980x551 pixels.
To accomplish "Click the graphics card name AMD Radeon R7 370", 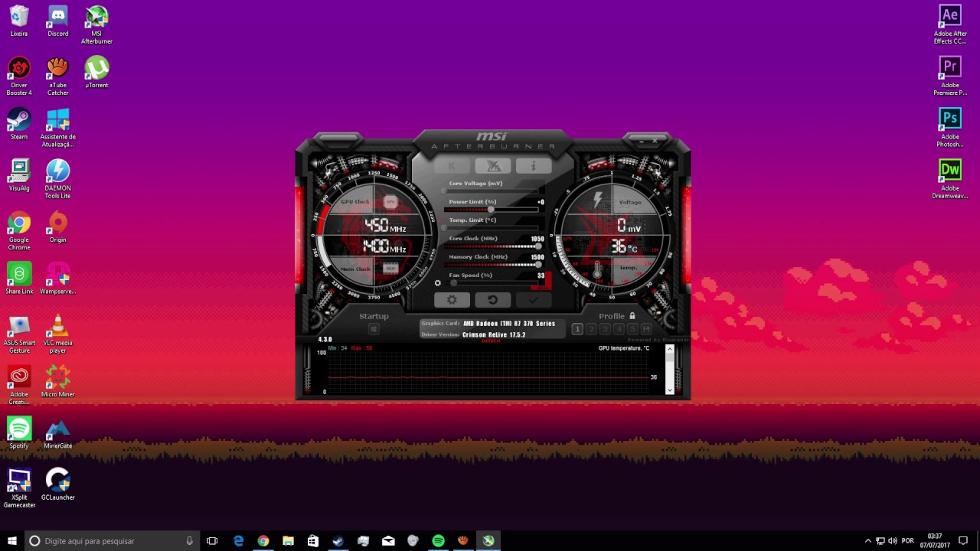I will point(509,324).
